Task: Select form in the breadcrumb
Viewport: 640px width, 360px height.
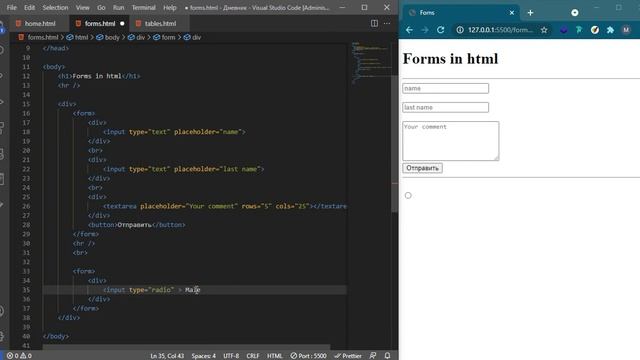Action: point(168,37)
